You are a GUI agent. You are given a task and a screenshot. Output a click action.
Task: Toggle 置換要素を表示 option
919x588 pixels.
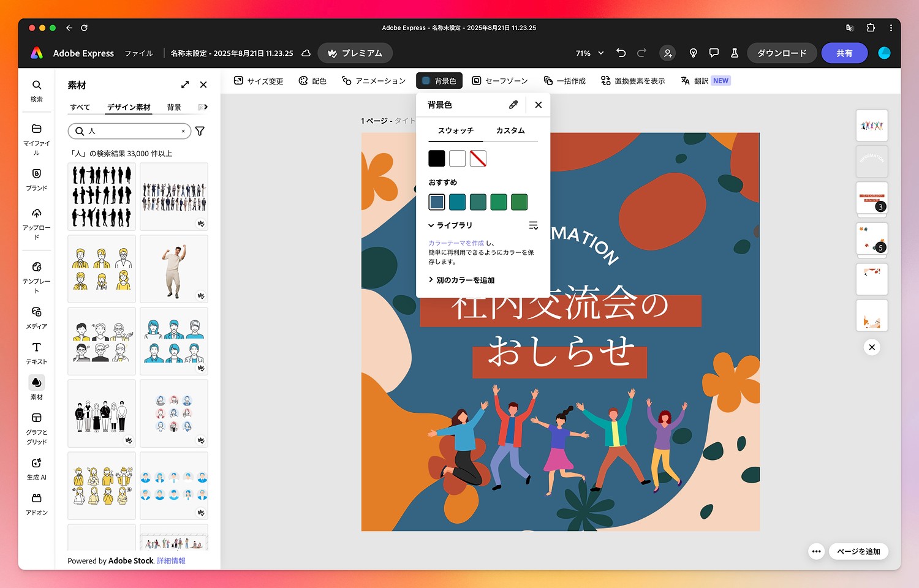pyautogui.click(x=633, y=81)
